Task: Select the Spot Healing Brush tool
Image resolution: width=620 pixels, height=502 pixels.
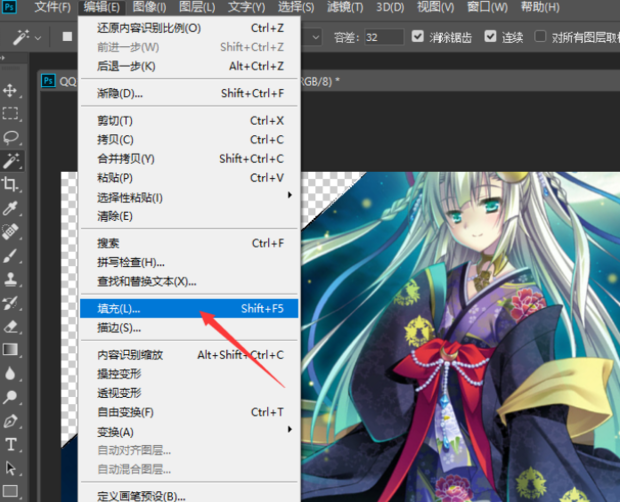Action: point(10,232)
